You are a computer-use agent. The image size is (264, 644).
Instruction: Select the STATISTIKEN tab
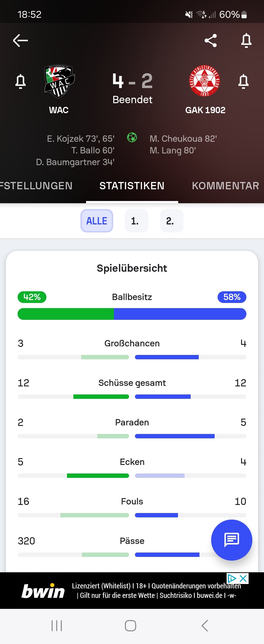(132, 186)
